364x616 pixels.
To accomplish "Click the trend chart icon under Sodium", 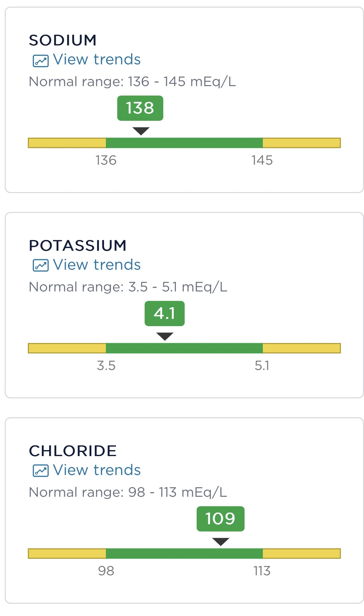I will 41,61.
